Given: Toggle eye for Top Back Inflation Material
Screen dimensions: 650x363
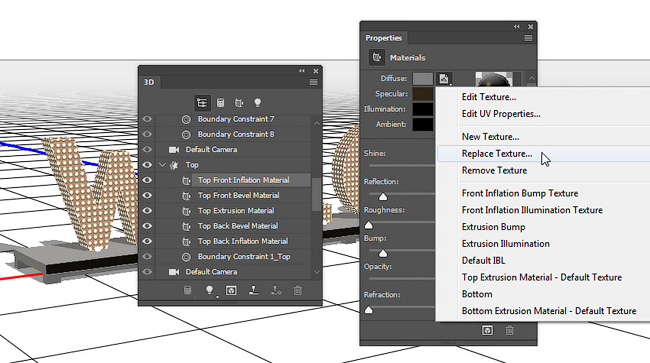Looking at the screenshot, I should click(x=147, y=241).
